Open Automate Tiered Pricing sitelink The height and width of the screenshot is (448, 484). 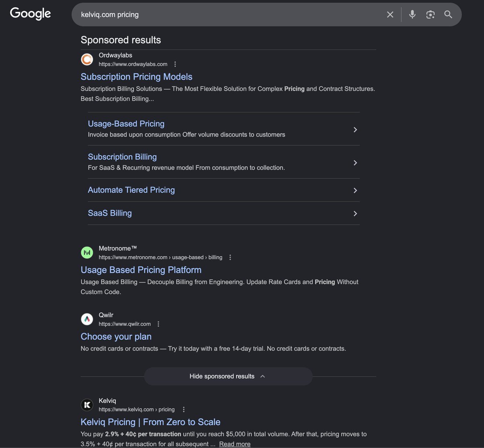click(131, 190)
